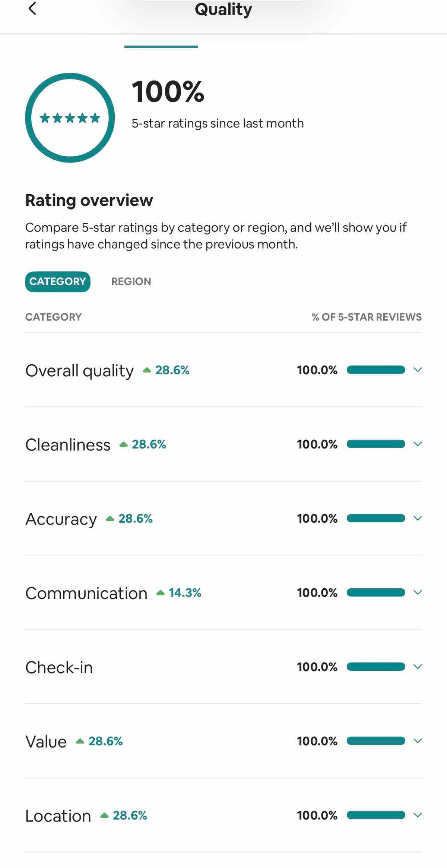Switch to the REGION view
Viewport: 447px width, 868px height.
(131, 282)
